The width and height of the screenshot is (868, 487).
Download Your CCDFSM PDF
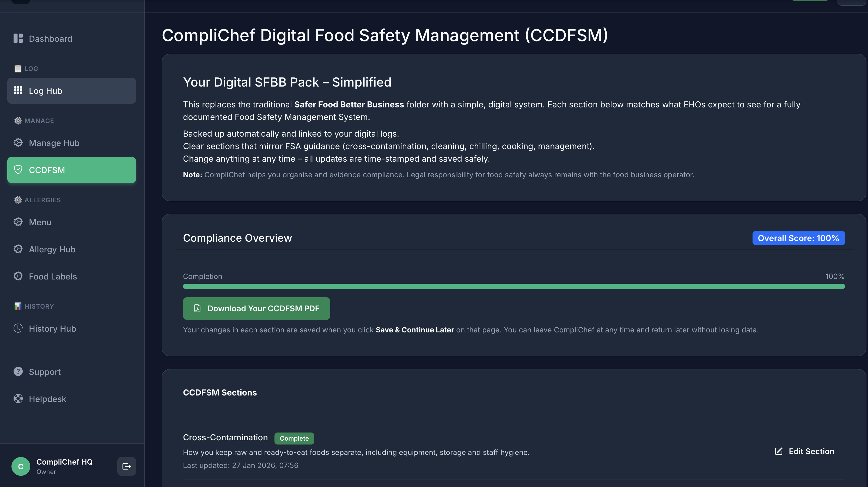point(256,308)
